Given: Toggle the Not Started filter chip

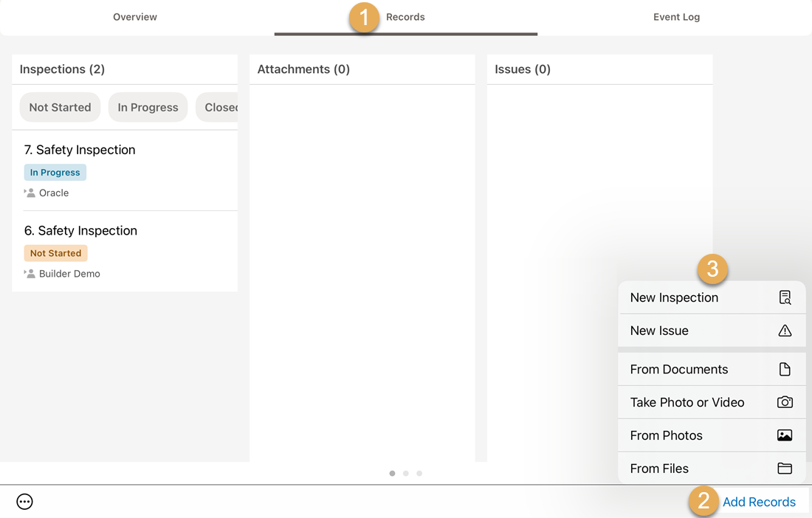Looking at the screenshot, I should tap(60, 107).
